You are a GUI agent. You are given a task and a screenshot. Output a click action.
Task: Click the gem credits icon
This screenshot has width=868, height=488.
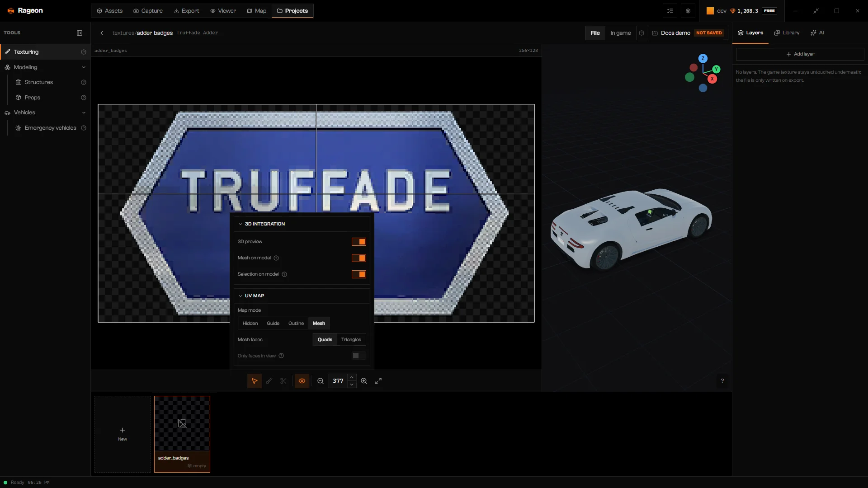(733, 11)
